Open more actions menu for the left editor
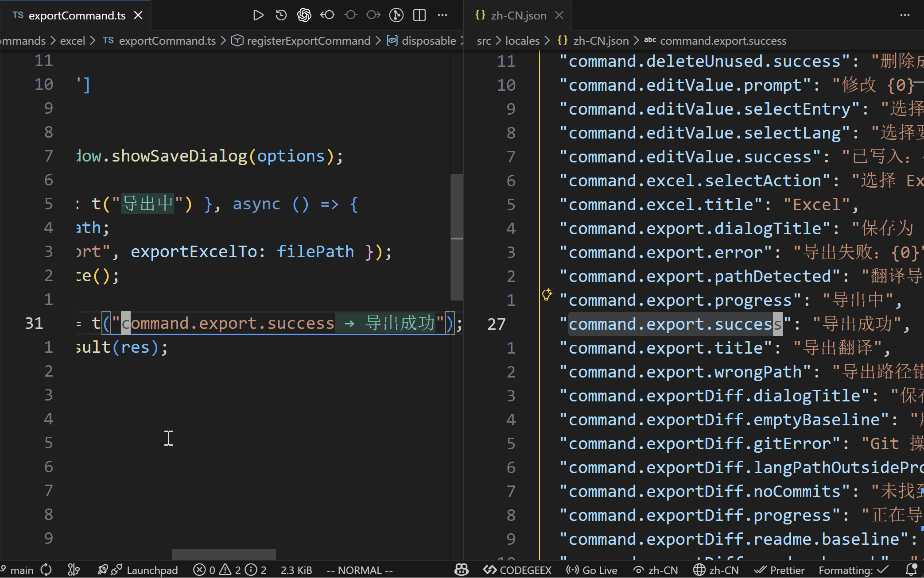 (x=443, y=15)
